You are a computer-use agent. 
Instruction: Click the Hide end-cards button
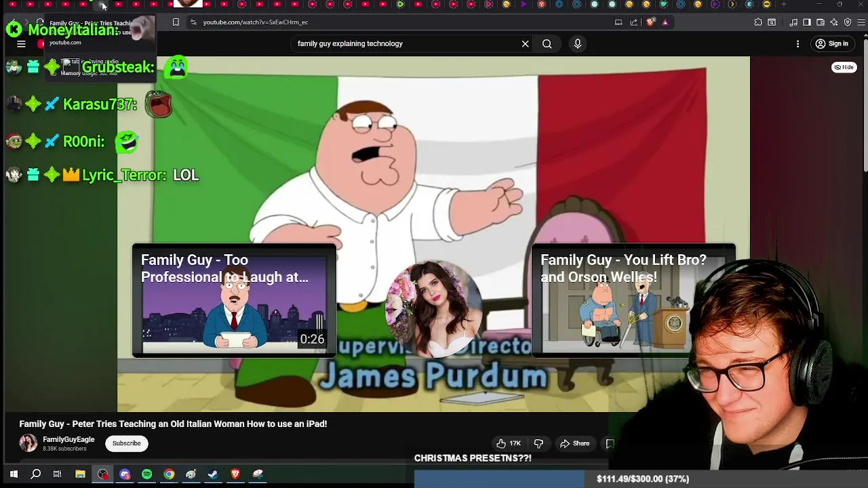coord(844,67)
